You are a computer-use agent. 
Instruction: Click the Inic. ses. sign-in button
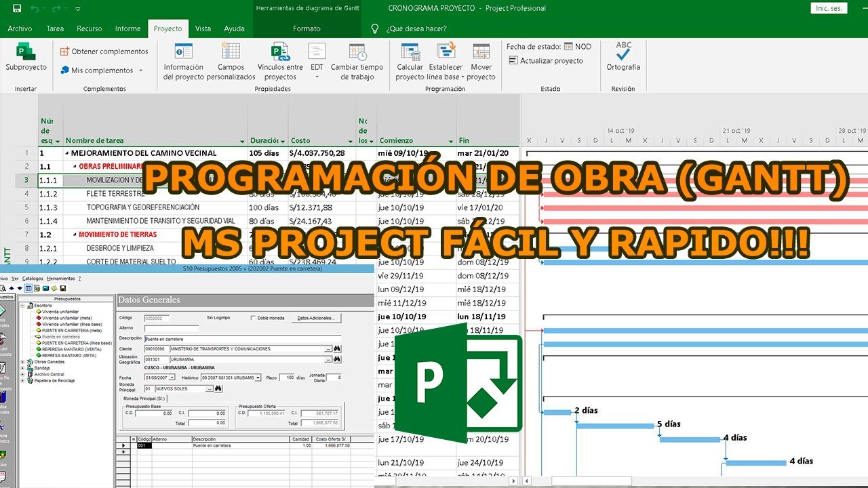tap(829, 8)
